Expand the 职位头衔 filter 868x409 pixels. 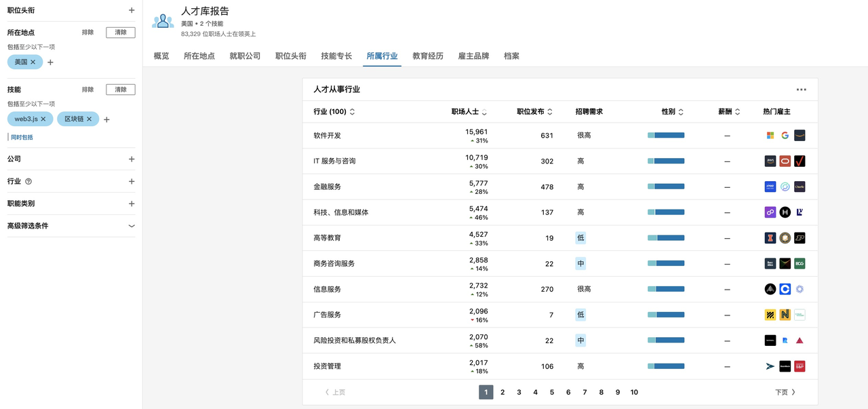[x=132, y=11]
